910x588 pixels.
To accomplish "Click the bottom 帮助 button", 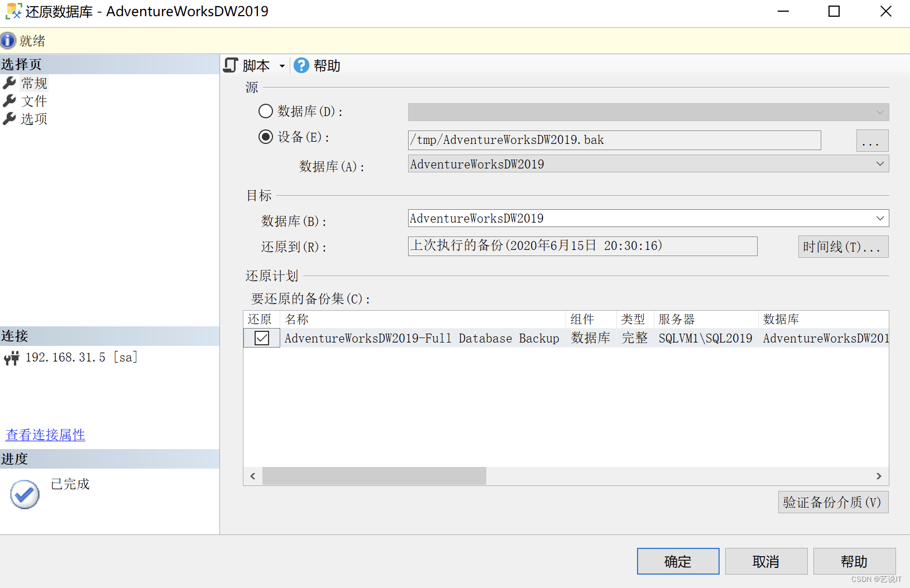I will point(854,561).
